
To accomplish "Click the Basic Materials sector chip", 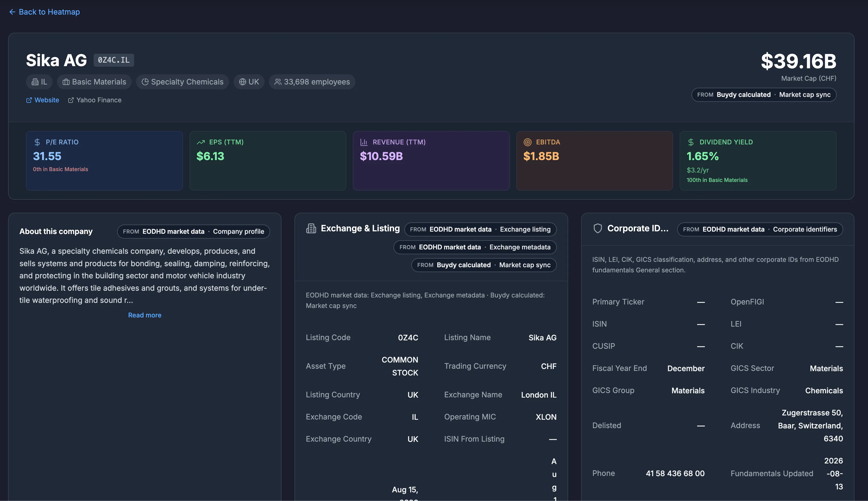I will click(x=94, y=82).
